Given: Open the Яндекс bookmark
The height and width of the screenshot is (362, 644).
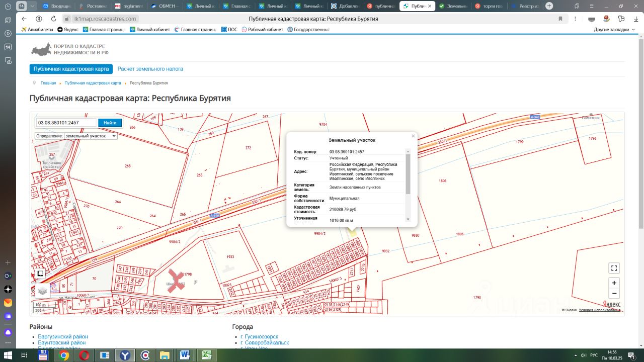Looking at the screenshot, I should 68,30.
